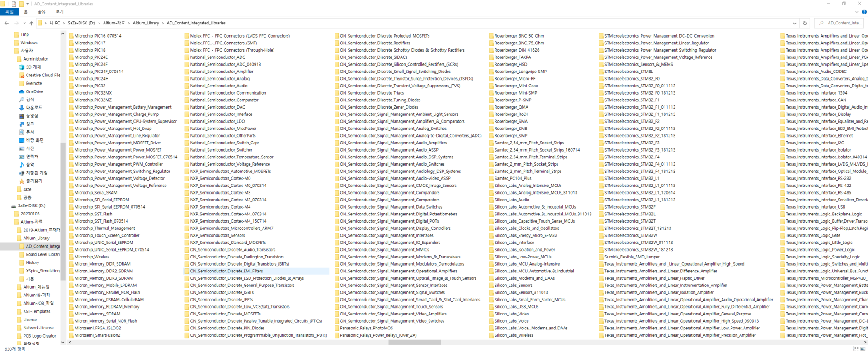Open 바탕 화면 (Desktop) in the navigation pane

[31, 140]
